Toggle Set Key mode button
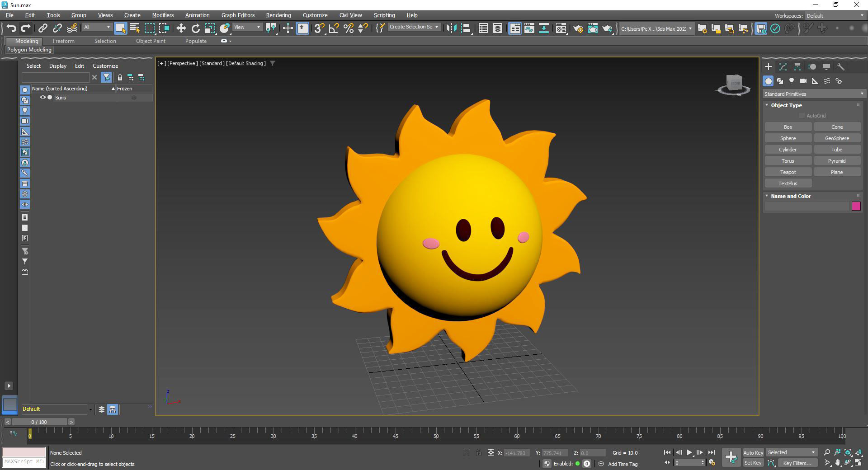Image resolution: width=868 pixels, height=470 pixels. pos(753,463)
